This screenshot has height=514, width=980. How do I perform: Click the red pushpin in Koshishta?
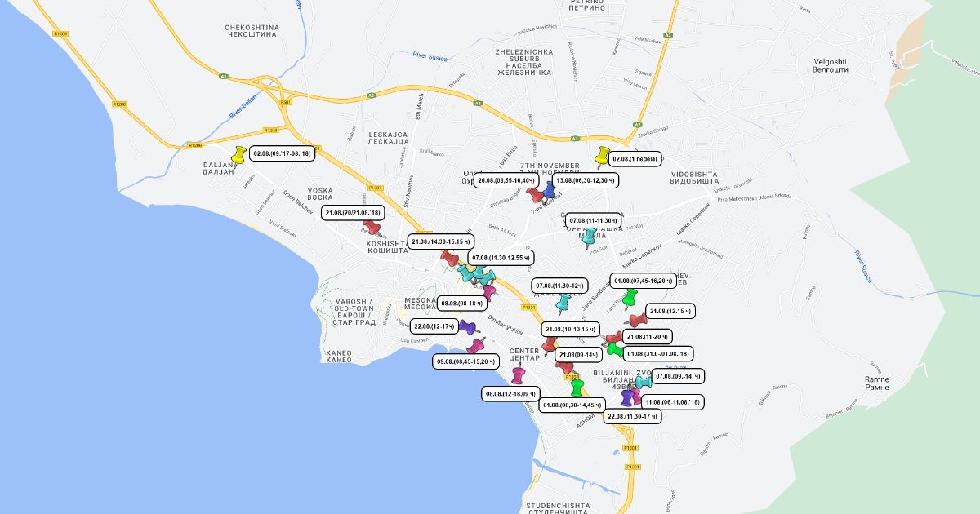tap(372, 227)
